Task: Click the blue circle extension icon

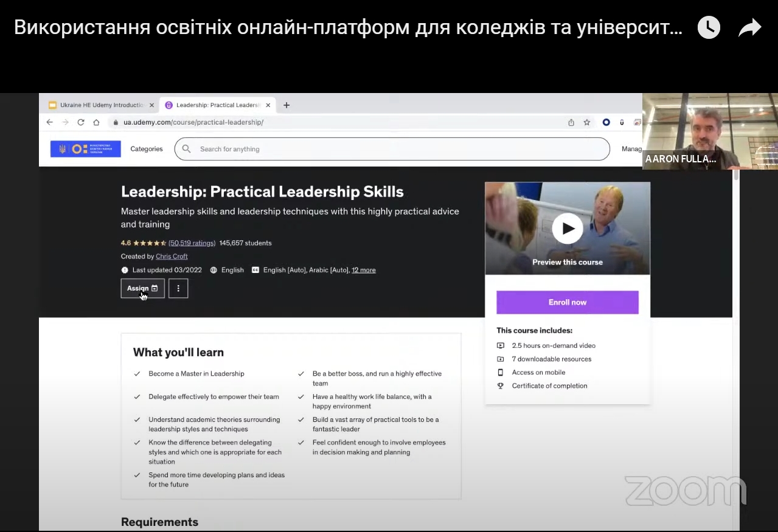Action: pyautogui.click(x=606, y=122)
